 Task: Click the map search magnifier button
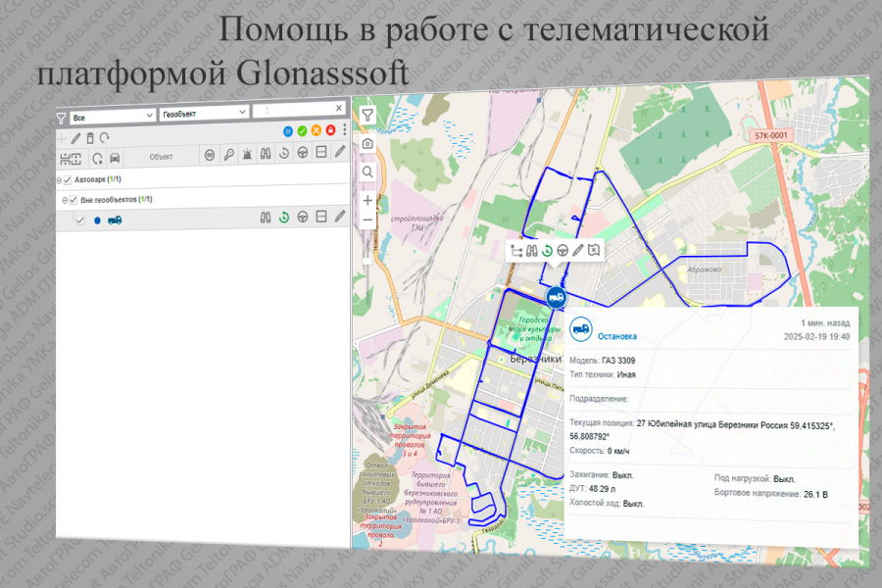tap(367, 172)
